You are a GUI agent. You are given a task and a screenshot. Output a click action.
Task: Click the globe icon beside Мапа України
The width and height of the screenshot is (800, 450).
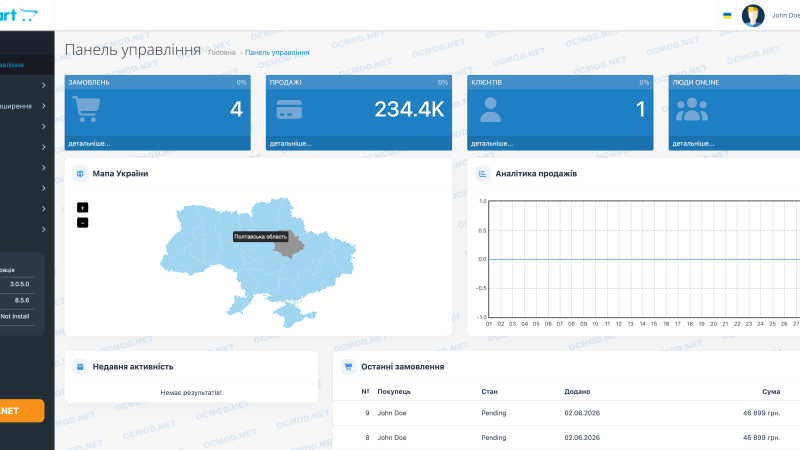[80, 173]
